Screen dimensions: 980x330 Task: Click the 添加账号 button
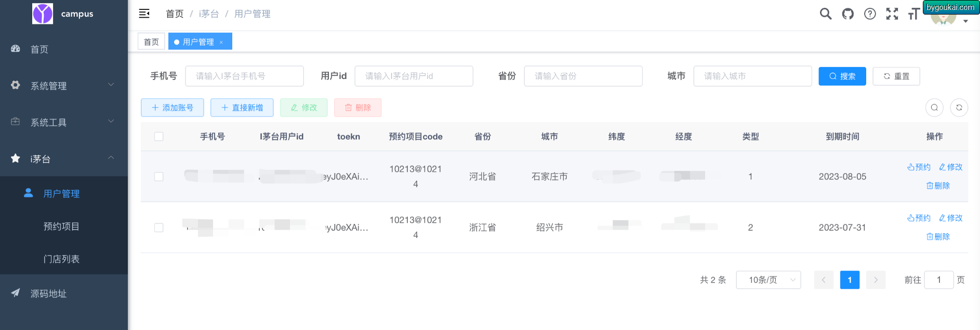[173, 108]
